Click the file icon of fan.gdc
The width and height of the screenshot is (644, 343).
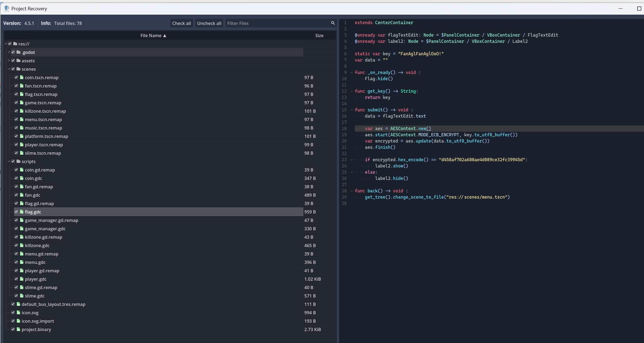click(22, 195)
